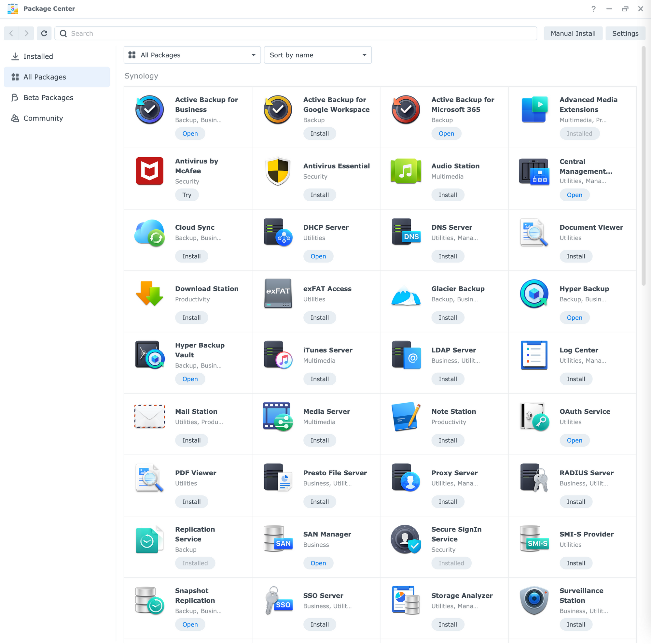Install the Cloud Sync package
This screenshot has height=644, width=651.
tap(191, 256)
